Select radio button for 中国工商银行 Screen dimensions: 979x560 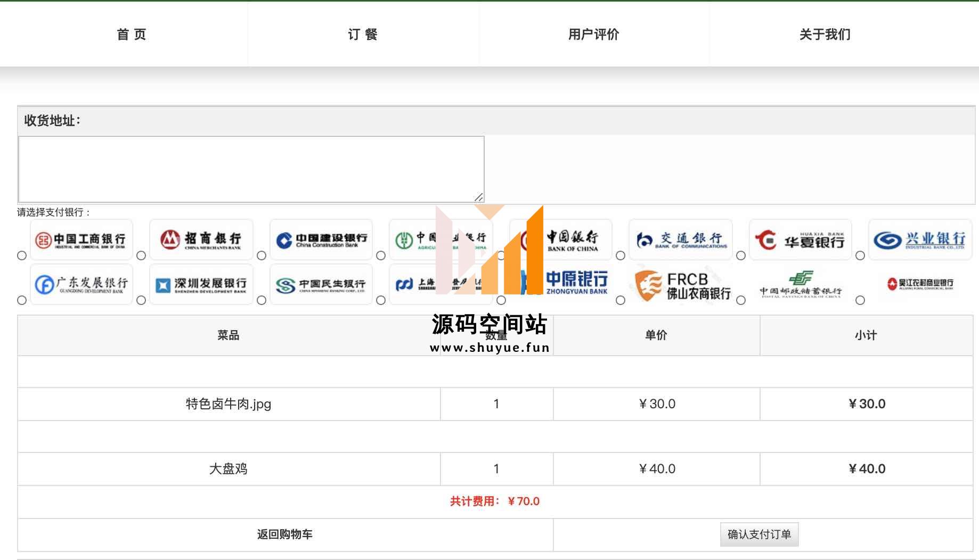[x=22, y=256]
